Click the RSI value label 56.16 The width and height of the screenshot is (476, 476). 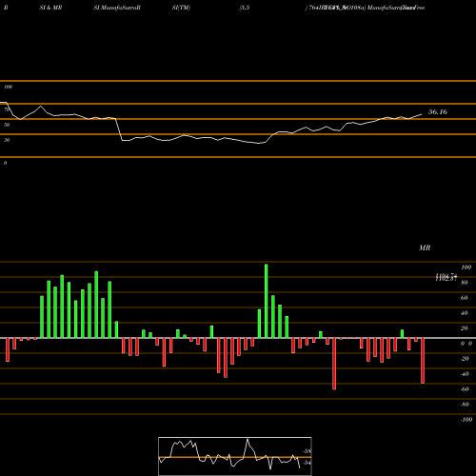(438, 112)
